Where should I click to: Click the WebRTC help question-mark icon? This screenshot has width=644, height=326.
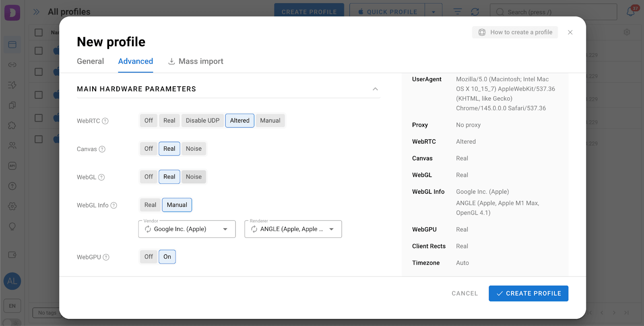point(105,121)
